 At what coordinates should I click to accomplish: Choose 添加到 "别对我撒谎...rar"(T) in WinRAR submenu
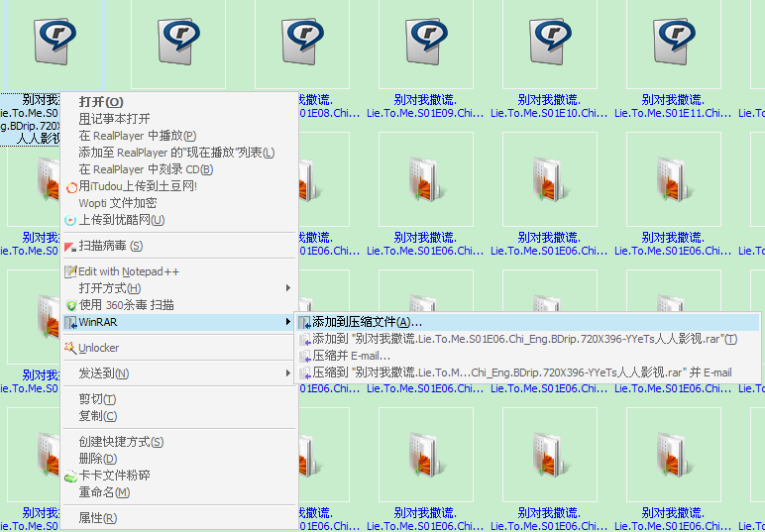527,340
